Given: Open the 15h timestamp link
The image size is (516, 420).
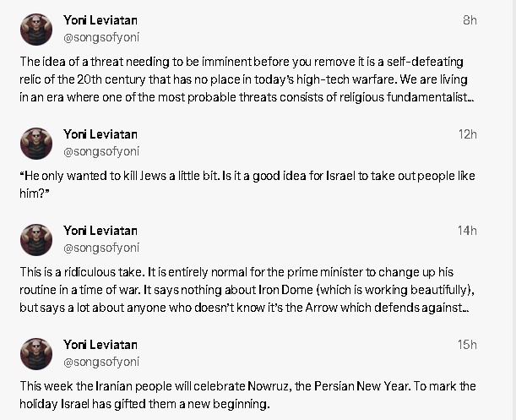Looking at the screenshot, I should click(467, 345).
